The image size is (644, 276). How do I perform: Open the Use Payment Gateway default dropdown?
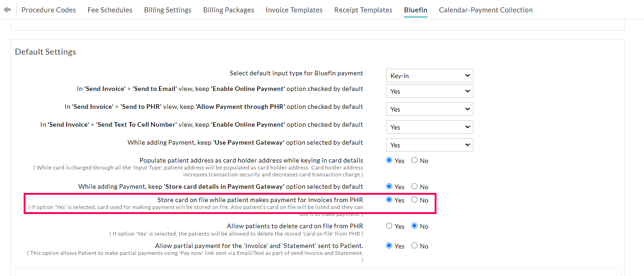(429, 145)
